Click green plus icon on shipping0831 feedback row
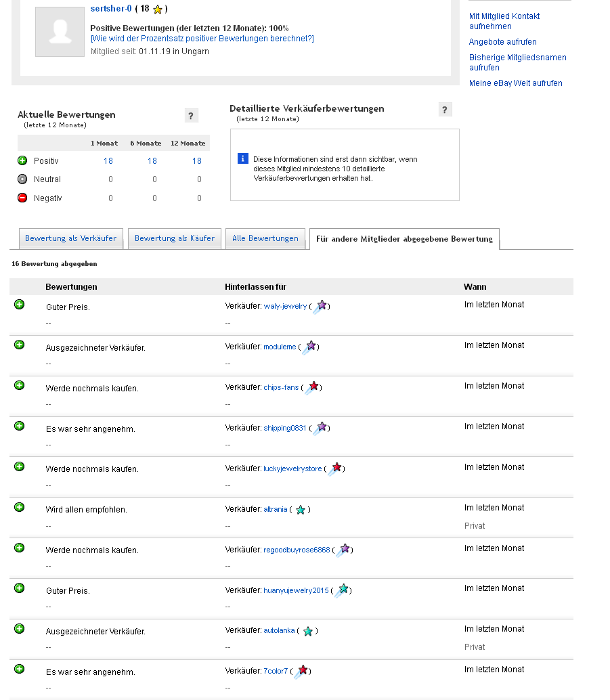Viewport: 610px width, 700px height. (19, 426)
